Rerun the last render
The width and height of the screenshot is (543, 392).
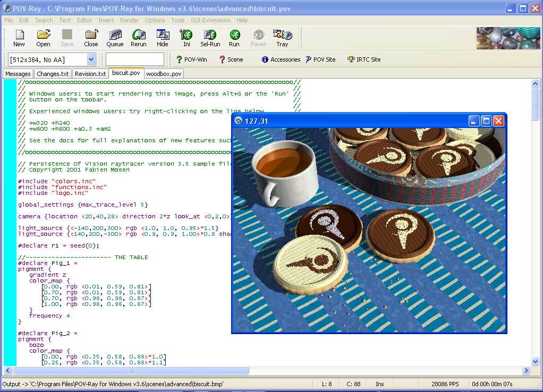tap(139, 38)
